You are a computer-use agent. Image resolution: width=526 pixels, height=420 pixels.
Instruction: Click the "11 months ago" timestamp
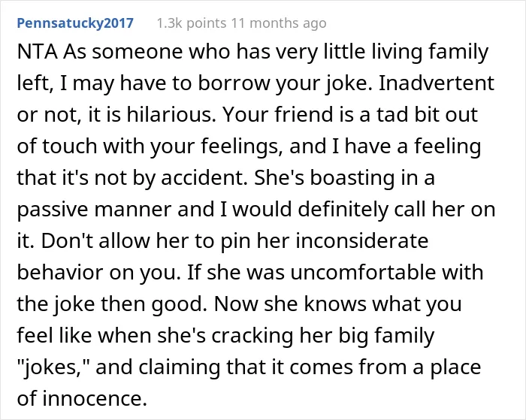(x=279, y=23)
